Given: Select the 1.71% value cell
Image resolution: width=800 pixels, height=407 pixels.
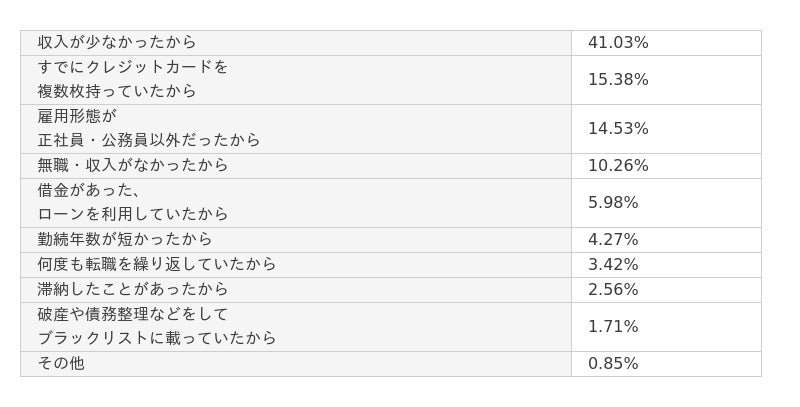Looking at the screenshot, I should tap(613, 327).
